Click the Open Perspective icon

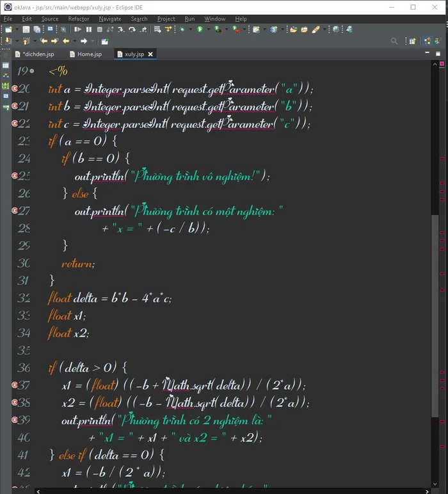413,41
